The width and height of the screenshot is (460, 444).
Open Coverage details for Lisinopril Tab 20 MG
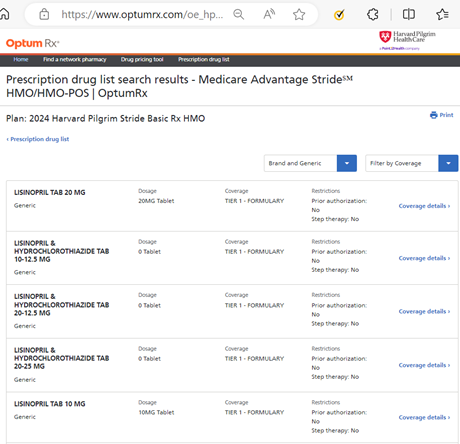[x=424, y=206]
